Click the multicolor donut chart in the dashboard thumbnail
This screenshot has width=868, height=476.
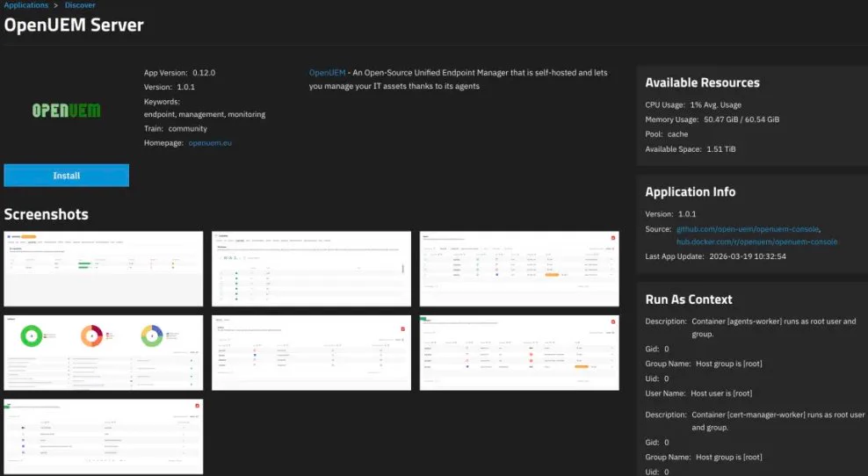(152, 336)
